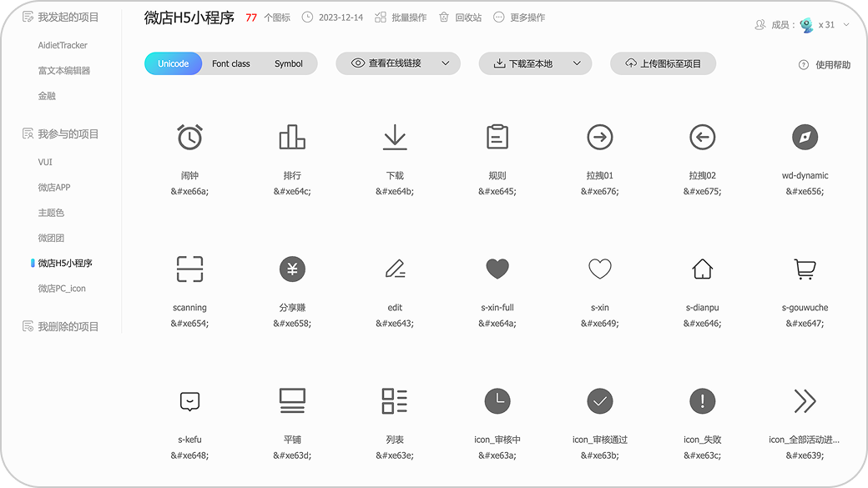Click the 规则 clipboard icon

[x=497, y=137]
